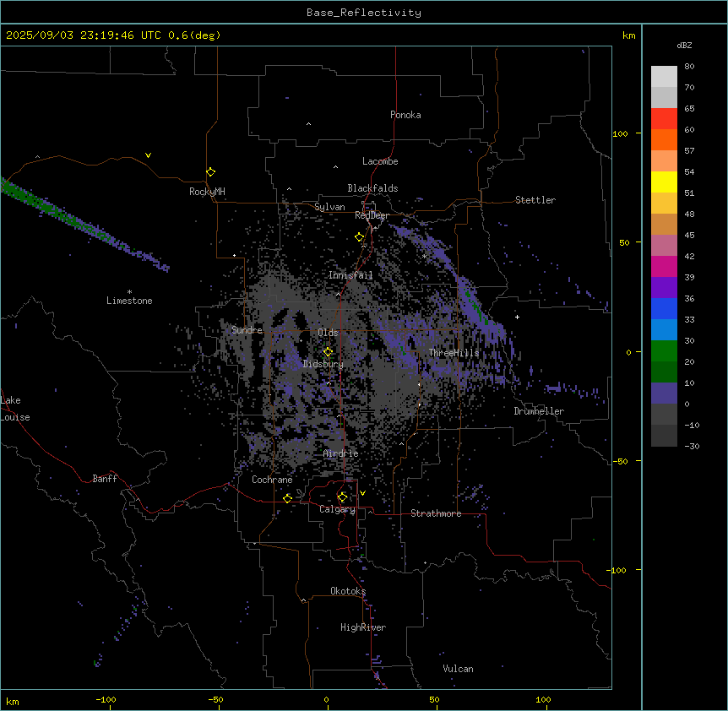Click the RedDeer label
The width and height of the screenshot is (728, 711).
[x=372, y=215]
